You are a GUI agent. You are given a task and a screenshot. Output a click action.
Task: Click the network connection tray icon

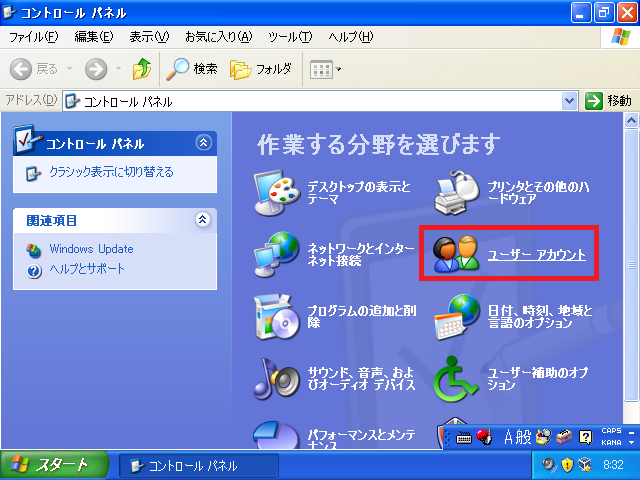tap(585, 464)
